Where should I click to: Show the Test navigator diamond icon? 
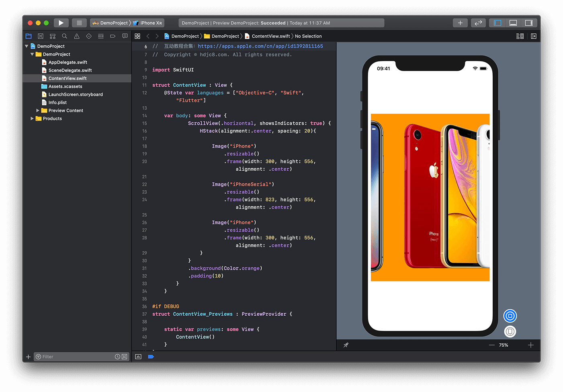click(x=89, y=36)
